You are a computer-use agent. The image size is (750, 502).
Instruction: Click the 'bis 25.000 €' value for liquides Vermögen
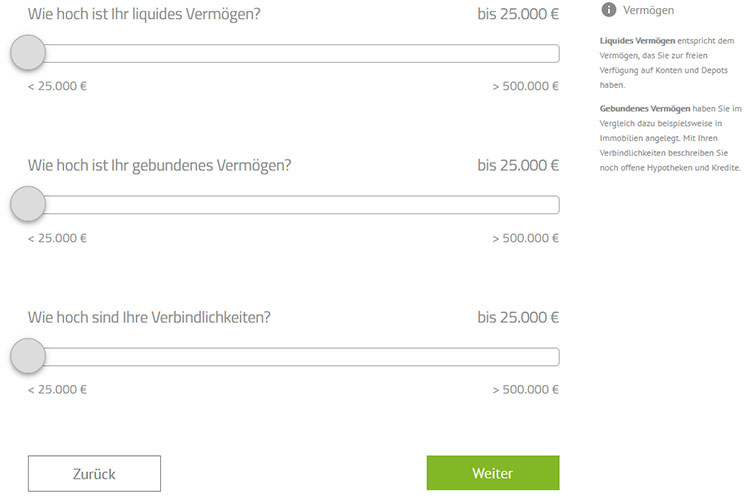pyautogui.click(x=518, y=14)
